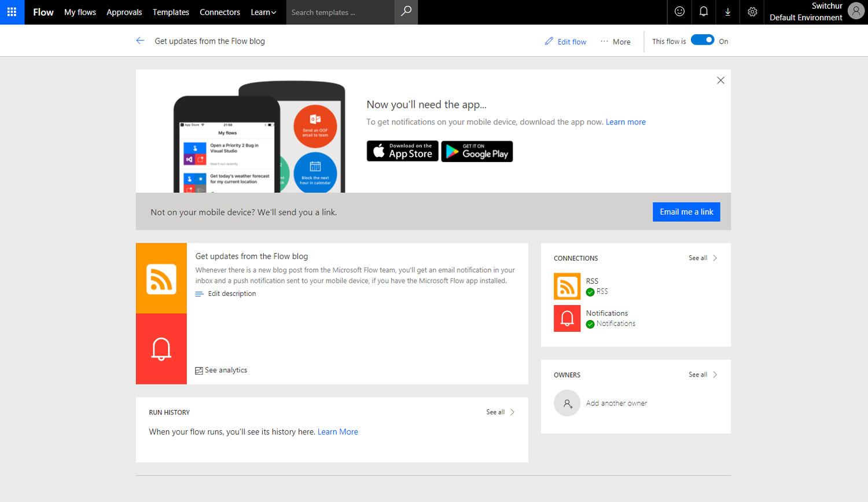Switch to the Approvals page
The width and height of the screenshot is (868, 502).
point(124,12)
